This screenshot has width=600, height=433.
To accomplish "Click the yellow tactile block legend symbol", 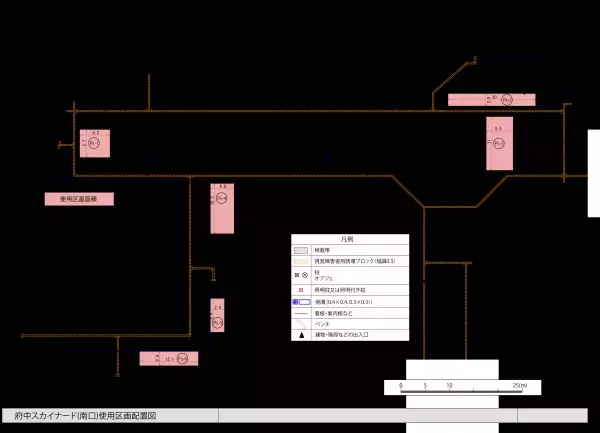I will pos(300,261).
